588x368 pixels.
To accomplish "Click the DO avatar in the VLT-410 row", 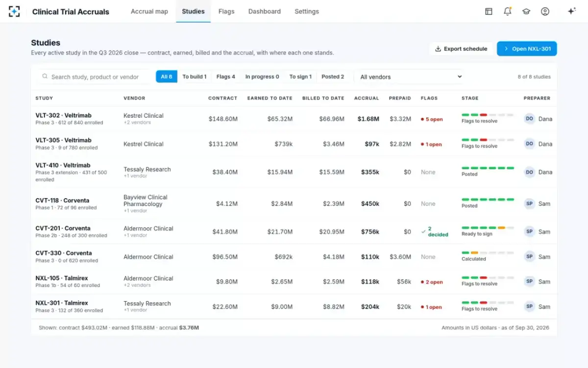I will coord(529,172).
